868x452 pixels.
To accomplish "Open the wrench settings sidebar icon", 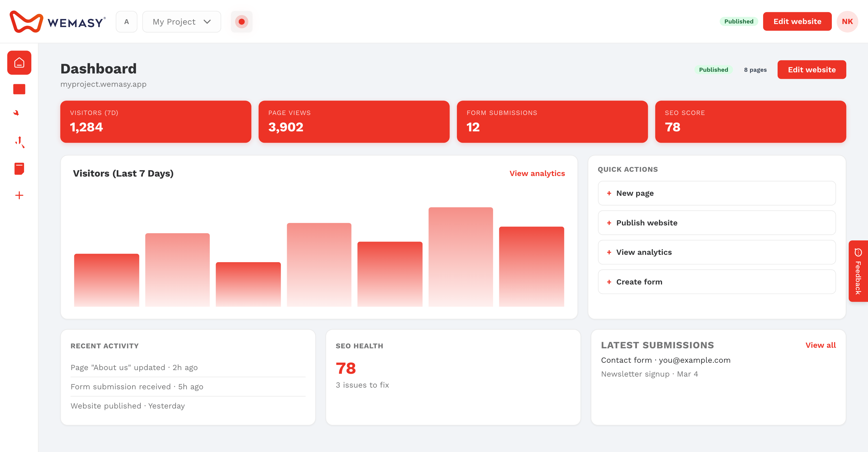I will pyautogui.click(x=16, y=113).
